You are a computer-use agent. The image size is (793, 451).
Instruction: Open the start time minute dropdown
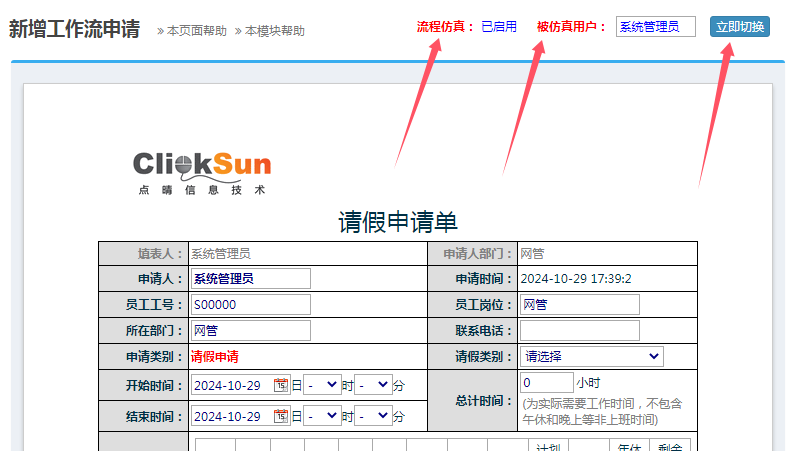(x=372, y=386)
